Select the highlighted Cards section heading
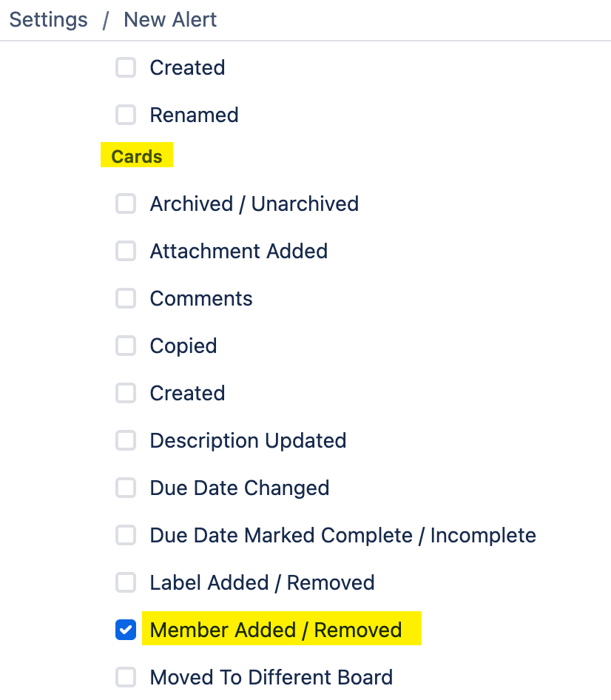 [136, 155]
